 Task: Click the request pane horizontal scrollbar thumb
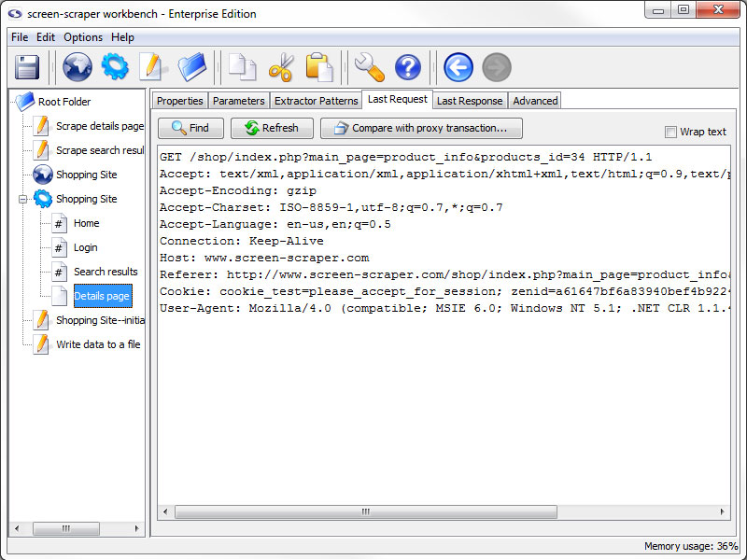coord(366,511)
